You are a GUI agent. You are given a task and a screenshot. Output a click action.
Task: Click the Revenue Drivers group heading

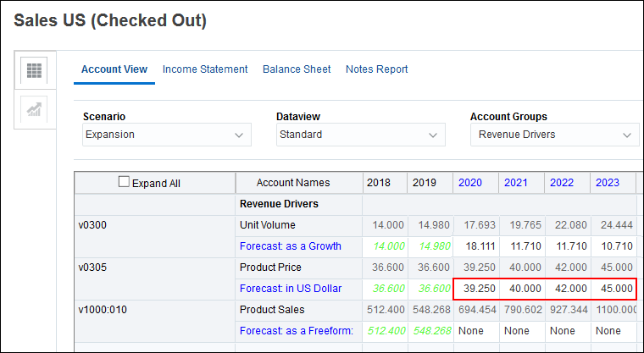pyautogui.click(x=280, y=204)
